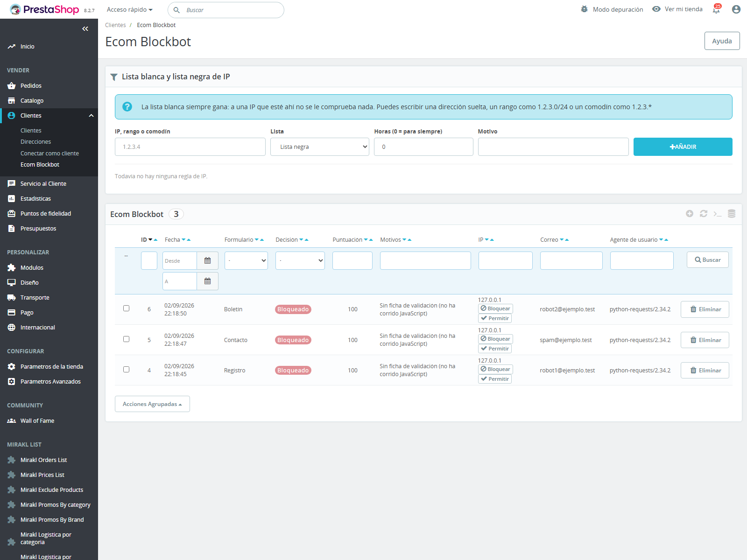Open the Lista negra dropdown

[x=320, y=147]
